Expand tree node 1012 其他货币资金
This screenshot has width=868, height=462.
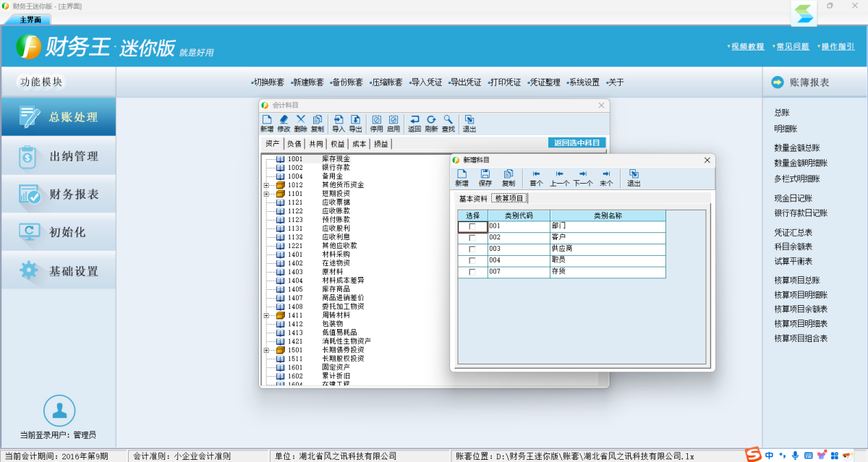[266, 185]
